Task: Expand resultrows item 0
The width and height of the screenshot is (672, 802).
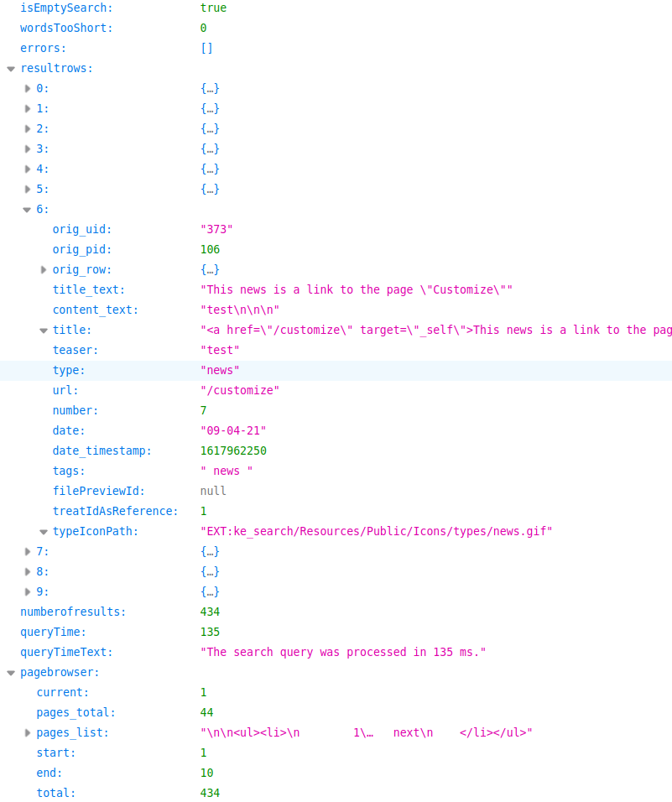Action: coord(28,88)
